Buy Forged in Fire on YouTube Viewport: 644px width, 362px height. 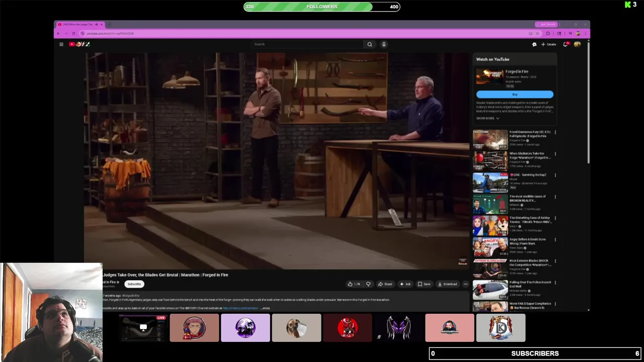[x=515, y=95]
